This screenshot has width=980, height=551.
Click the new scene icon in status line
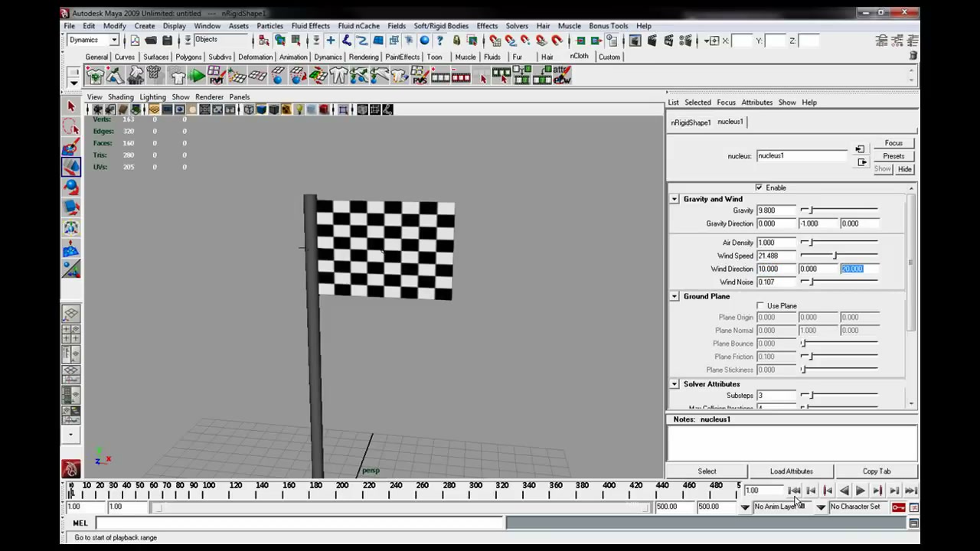click(135, 41)
